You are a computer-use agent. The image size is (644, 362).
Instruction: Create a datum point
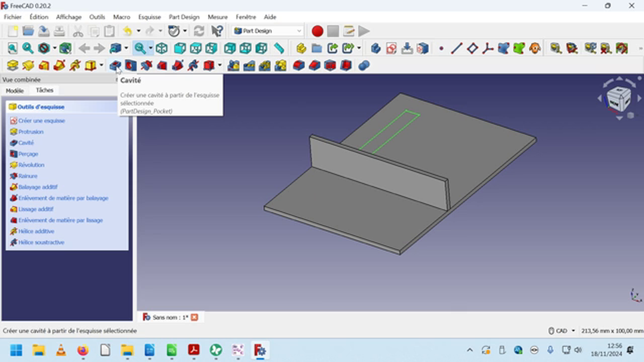(x=441, y=48)
